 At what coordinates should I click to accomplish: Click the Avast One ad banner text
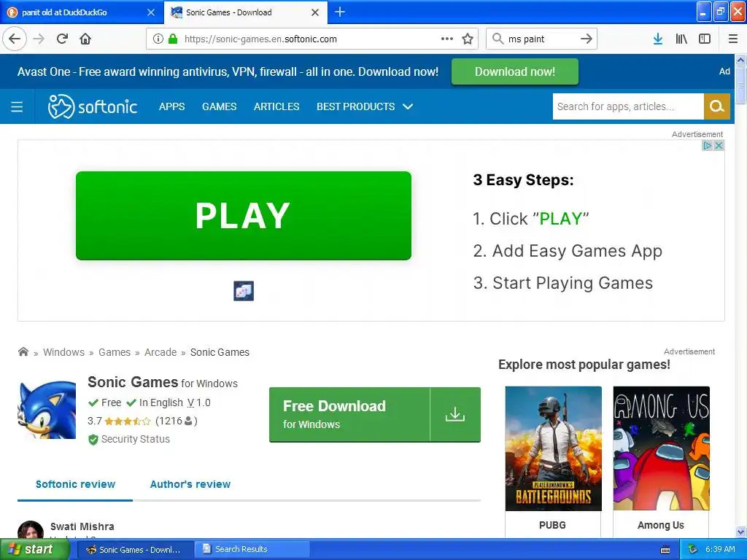(x=228, y=71)
